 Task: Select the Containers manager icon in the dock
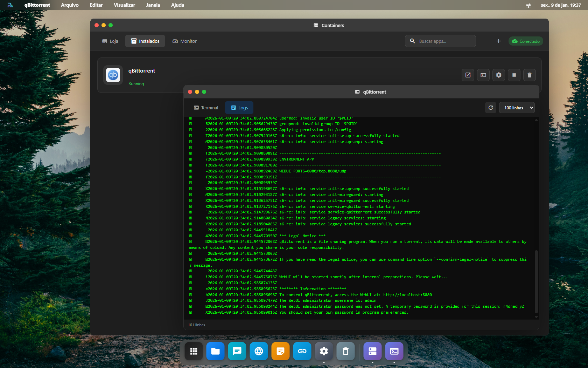coord(372,351)
